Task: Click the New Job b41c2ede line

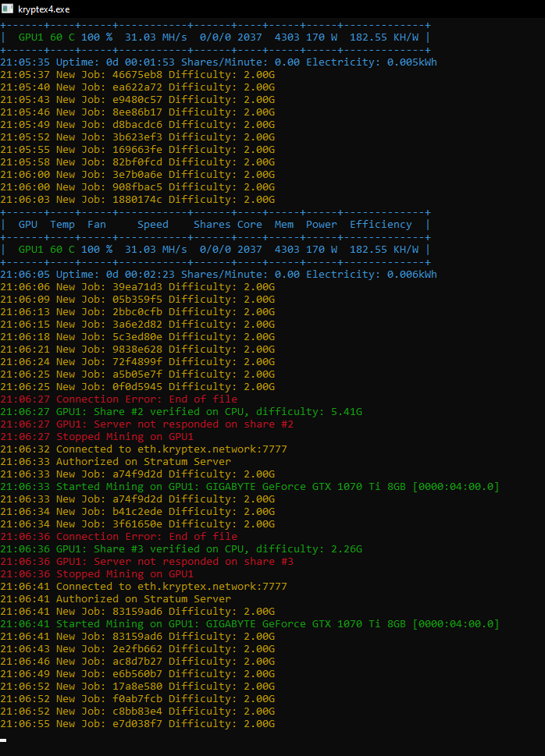Action: [x=137, y=512]
